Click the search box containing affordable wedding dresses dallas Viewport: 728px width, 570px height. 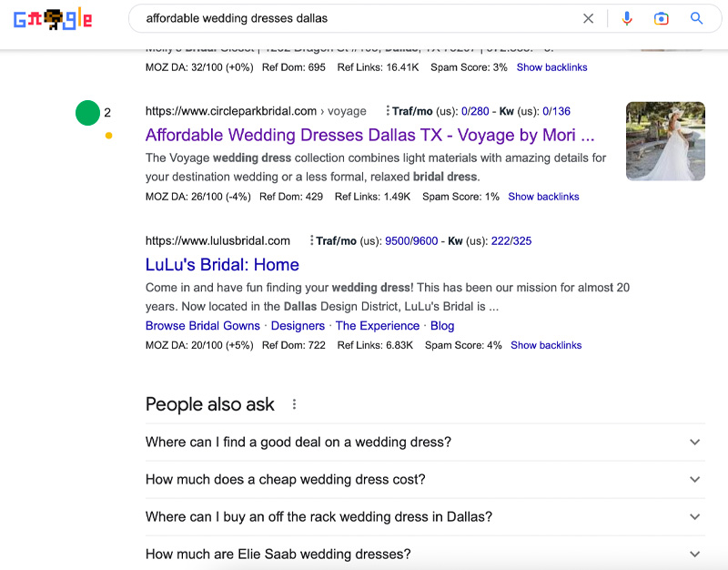pyautogui.click(x=425, y=18)
